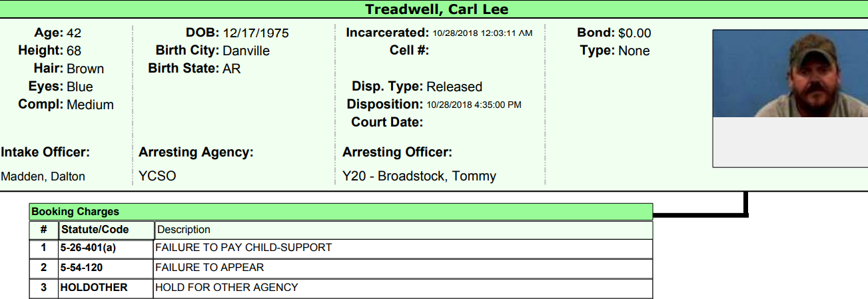Click the Disposition date and time value

[474, 105]
